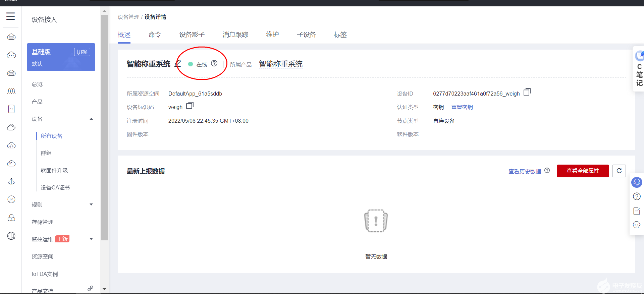The width and height of the screenshot is (644, 294).
Task: Open the hamburger navigation menu
Action: (x=11, y=16)
